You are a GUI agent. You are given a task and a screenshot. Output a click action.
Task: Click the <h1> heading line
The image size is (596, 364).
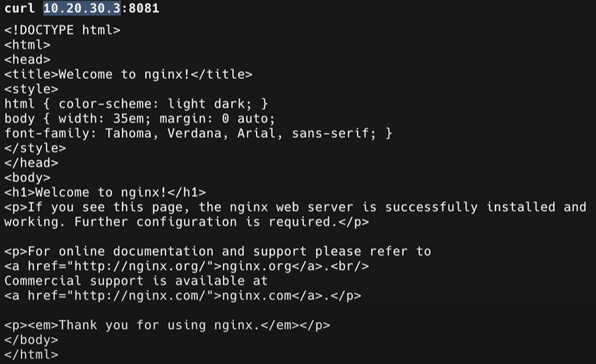pyautogui.click(x=105, y=192)
